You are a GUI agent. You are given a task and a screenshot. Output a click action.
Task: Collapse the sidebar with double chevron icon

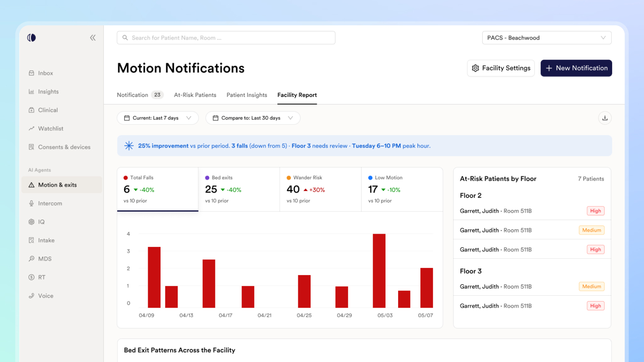click(x=93, y=37)
